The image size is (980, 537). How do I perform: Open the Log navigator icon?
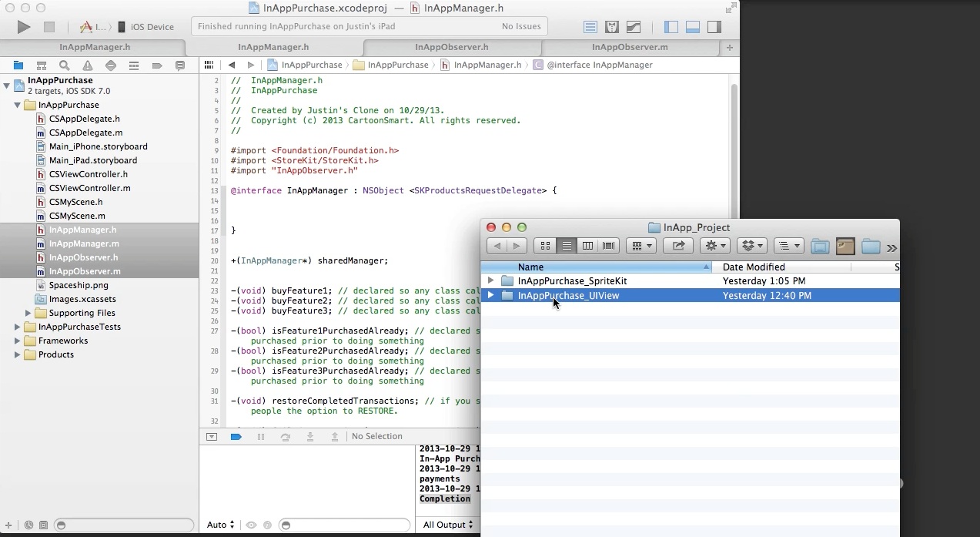click(180, 65)
